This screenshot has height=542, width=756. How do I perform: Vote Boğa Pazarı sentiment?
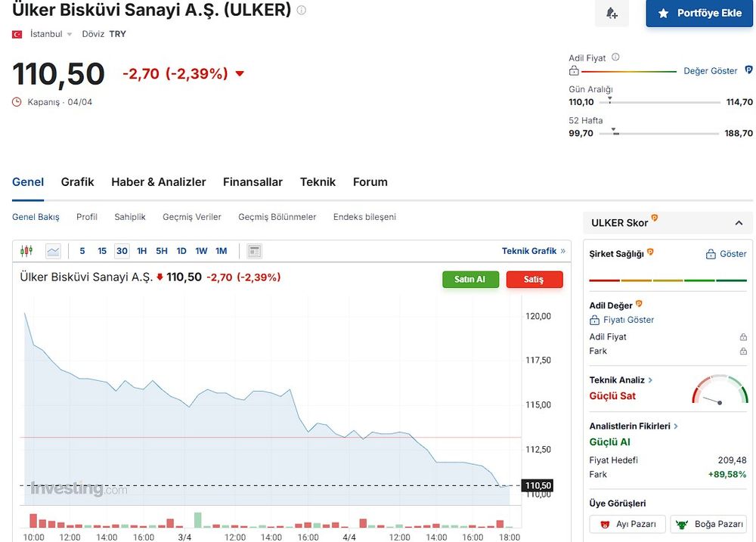[x=709, y=524]
